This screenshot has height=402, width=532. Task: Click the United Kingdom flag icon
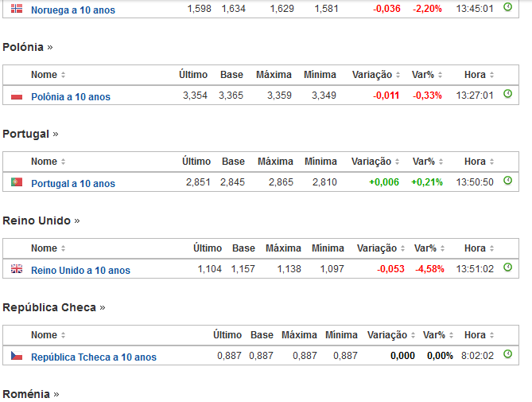(16, 269)
